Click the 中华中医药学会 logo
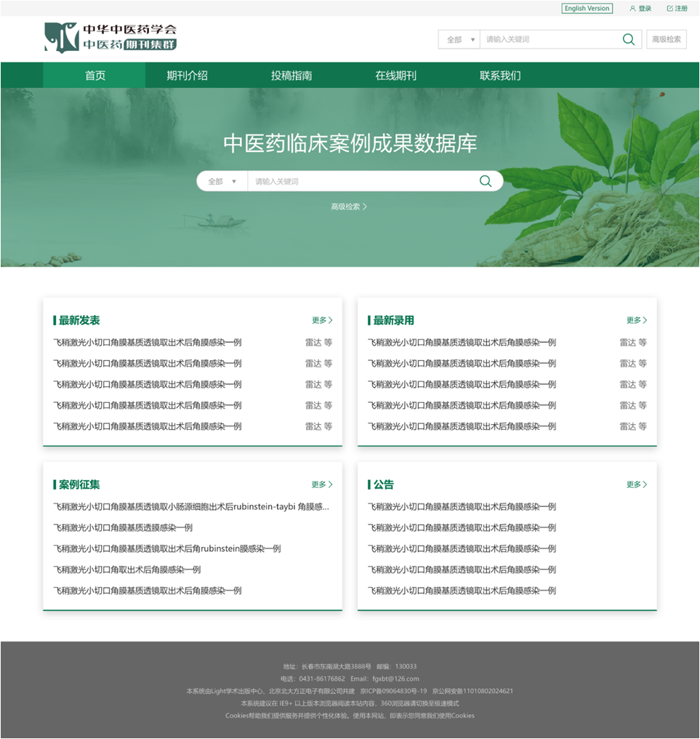700x739 pixels. [x=110, y=37]
